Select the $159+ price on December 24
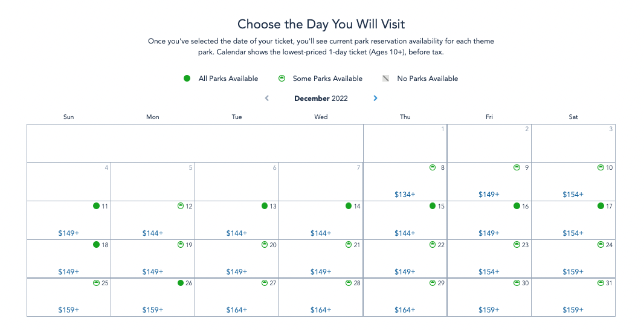 click(573, 272)
